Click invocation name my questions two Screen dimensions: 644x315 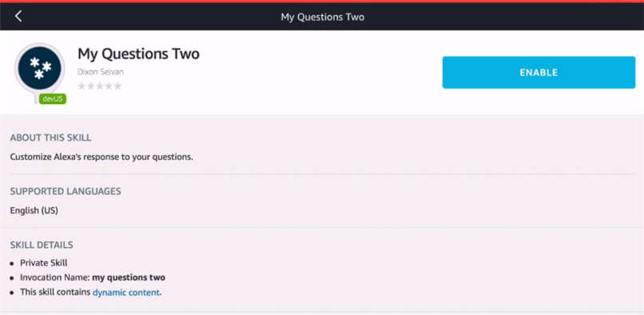click(x=129, y=277)
